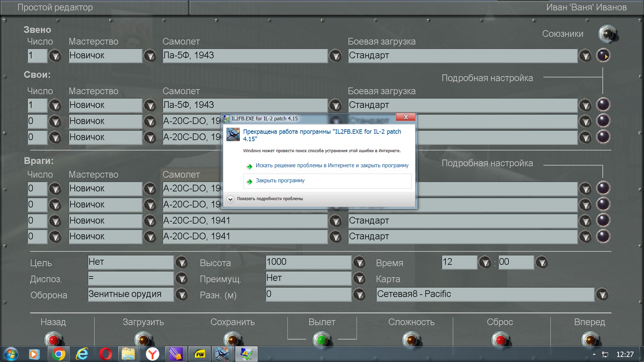Viewport: 644px width, 362px height.
Task: Click Закрыть программу in the error dialog
Action: click(x=280, y=181)
